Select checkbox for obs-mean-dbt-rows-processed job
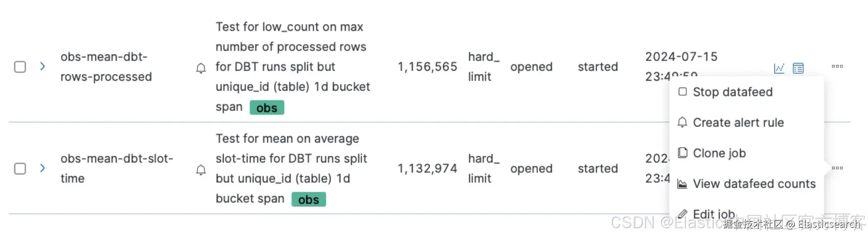This screenshot has width=868, height=237. click(20, 67)
